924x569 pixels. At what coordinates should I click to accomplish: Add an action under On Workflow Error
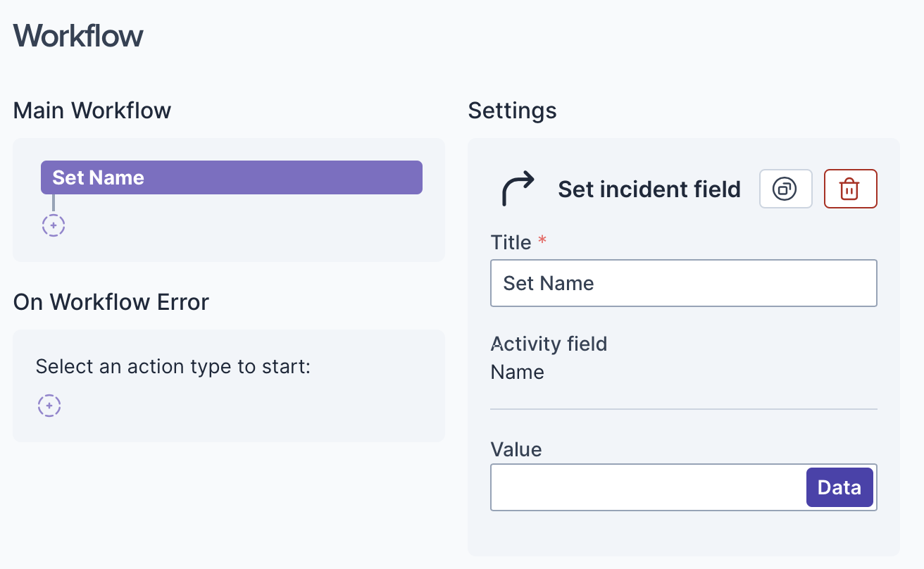[49, 406]
